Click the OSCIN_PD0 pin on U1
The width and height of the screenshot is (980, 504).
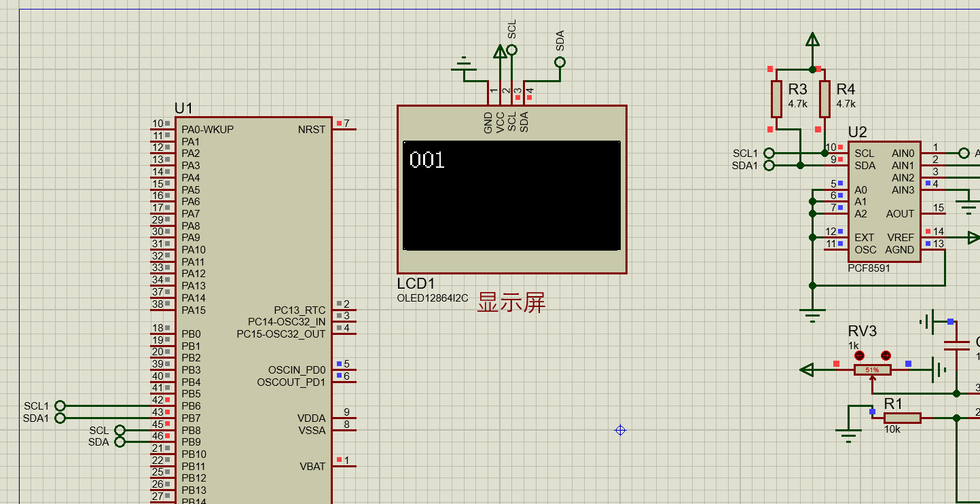coord(297,370)
